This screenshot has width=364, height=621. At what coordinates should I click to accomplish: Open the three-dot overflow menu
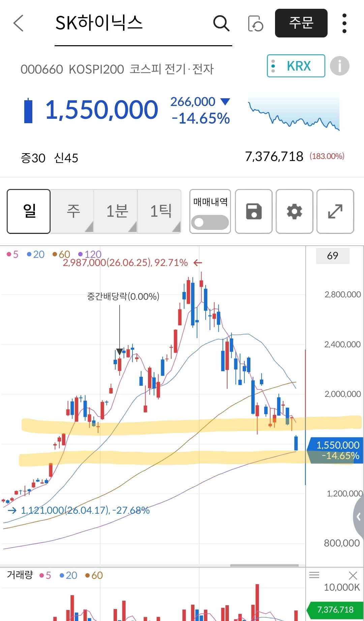[344, 23]
